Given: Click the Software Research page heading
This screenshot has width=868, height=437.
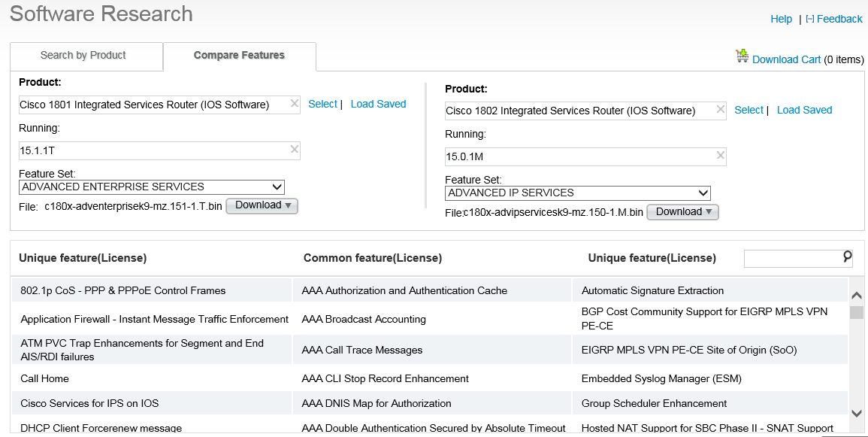Looking at the screenshot, I should [x=101, y=14].
